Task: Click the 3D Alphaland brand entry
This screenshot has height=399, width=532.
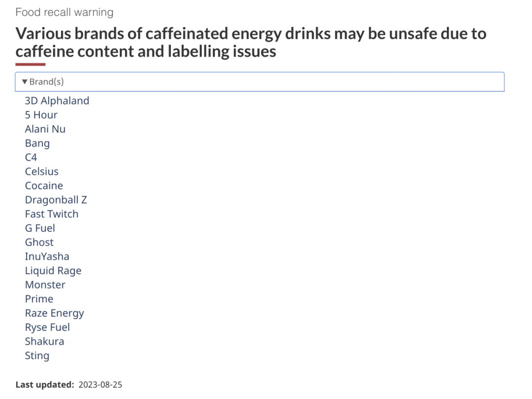Action: tap(57, 101)
